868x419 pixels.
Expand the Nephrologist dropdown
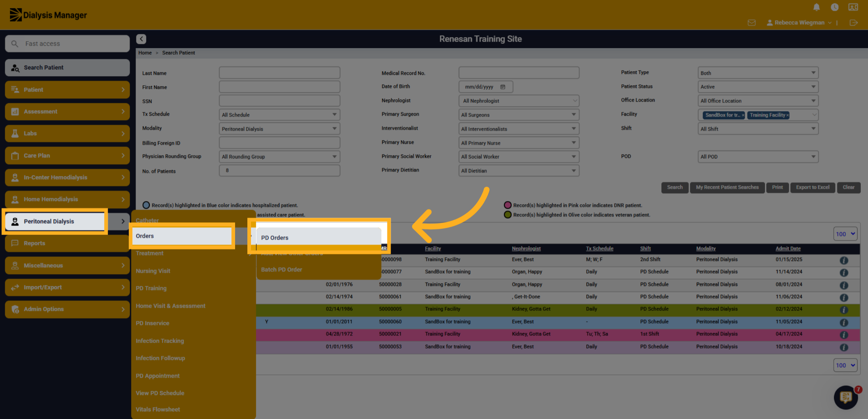click(x=519, y=101)
